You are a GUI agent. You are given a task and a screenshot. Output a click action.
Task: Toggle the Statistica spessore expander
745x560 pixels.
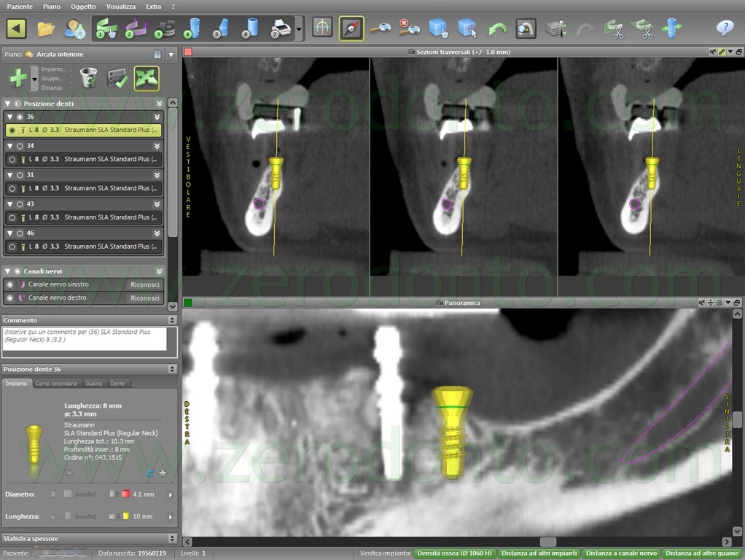coord(172,539)
